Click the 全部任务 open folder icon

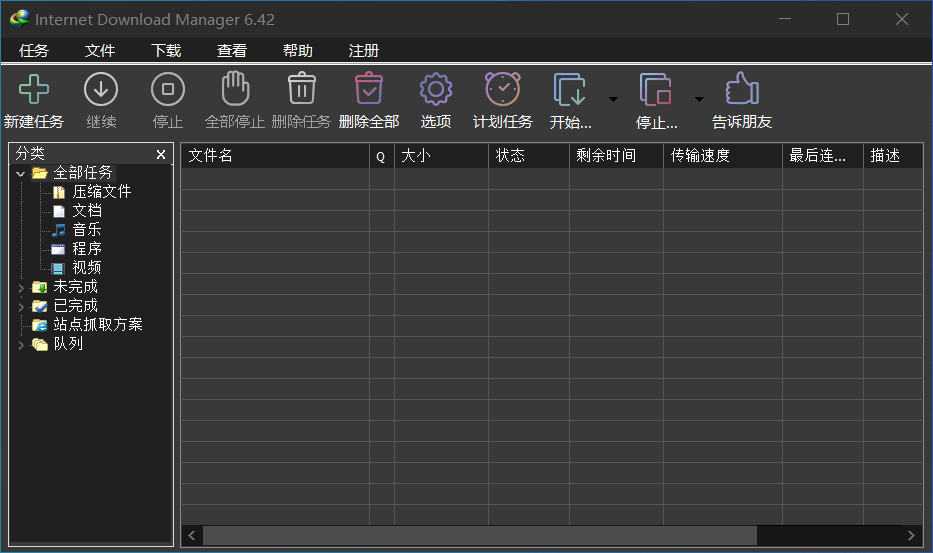(40, 173)
